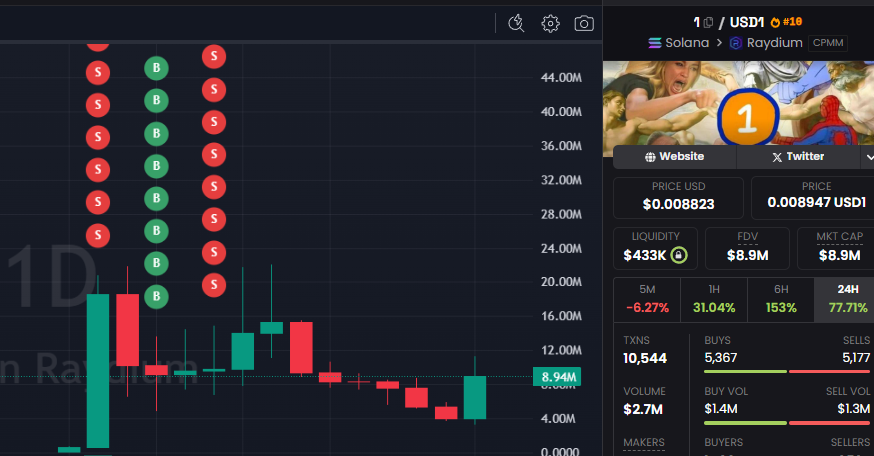Click the CPMM pool type badge

point(828,43)
